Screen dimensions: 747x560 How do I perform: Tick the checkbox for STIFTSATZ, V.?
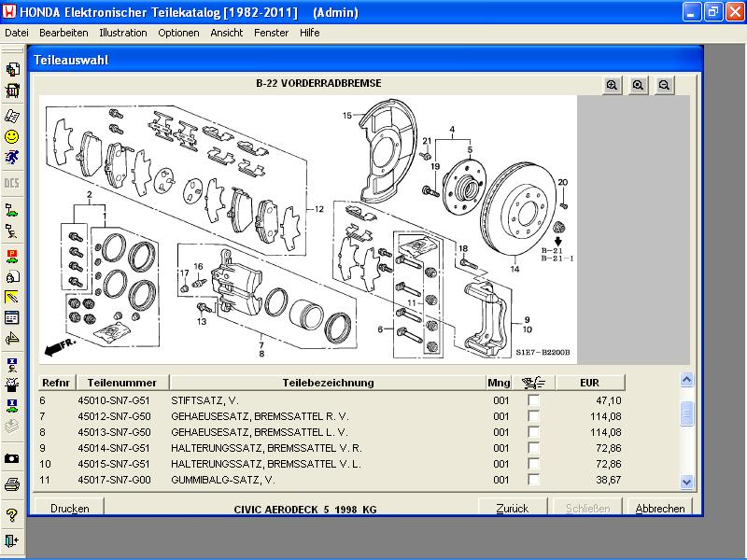tap(533, 400)
